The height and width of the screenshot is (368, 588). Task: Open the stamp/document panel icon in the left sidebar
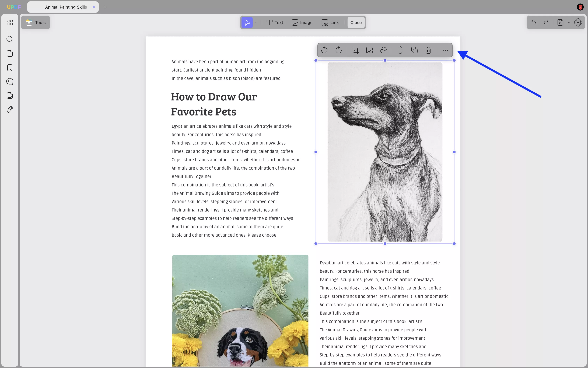pos(10,95)
